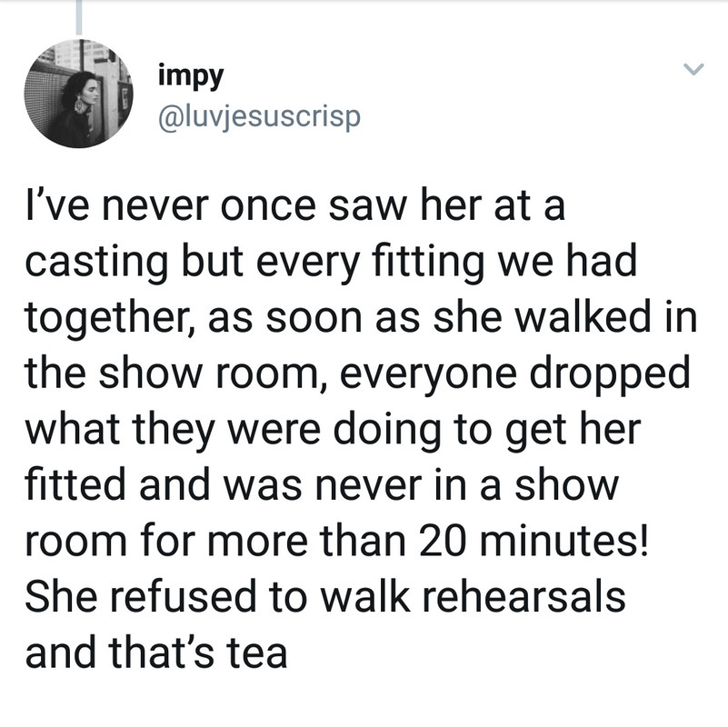Open the tweet options chevron menu
Image resolution: width=728 pixels, height=727 pixels.
pos(694,69)
